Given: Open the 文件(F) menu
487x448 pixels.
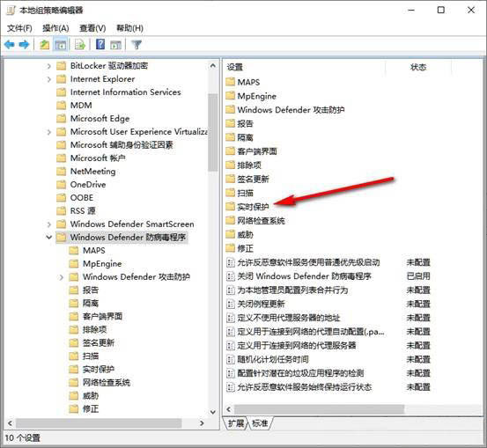Looking at the screenshot, I should [19, 28].
